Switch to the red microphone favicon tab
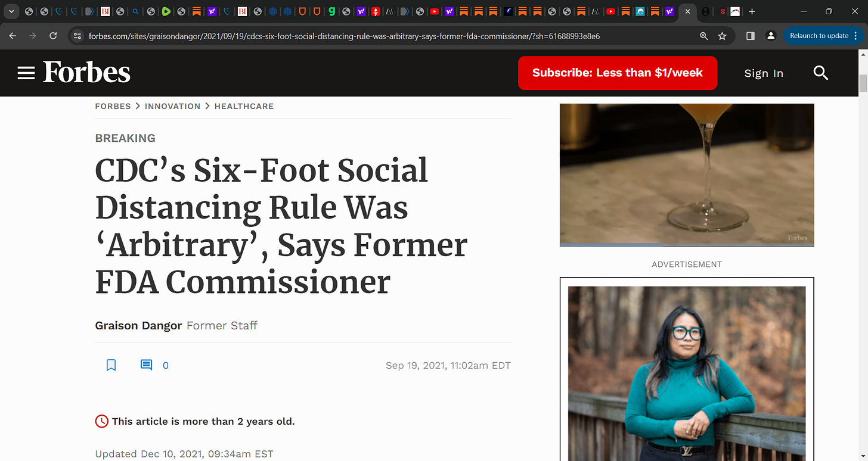 [x=376, y=11]
